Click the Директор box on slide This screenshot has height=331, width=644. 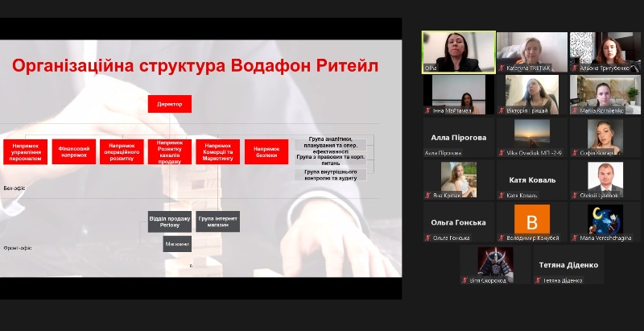click(170, 104)
